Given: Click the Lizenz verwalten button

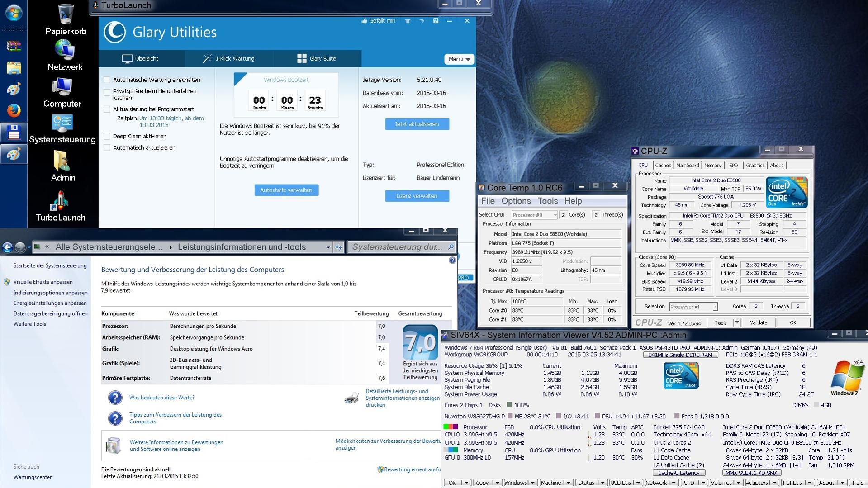Looking at the screenshot, I should pyautogui.click(x=417, y=196).
